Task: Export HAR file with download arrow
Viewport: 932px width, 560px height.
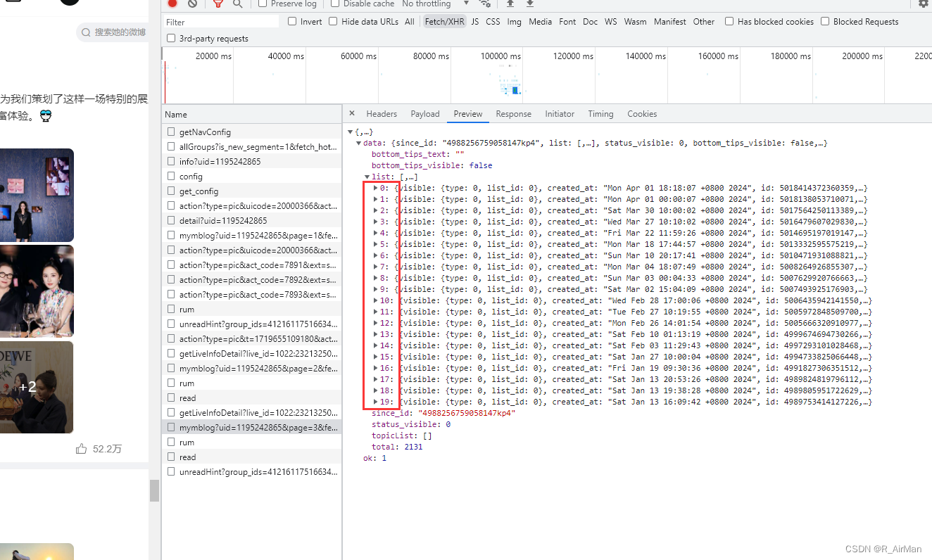Action: [x=530, y=4]
